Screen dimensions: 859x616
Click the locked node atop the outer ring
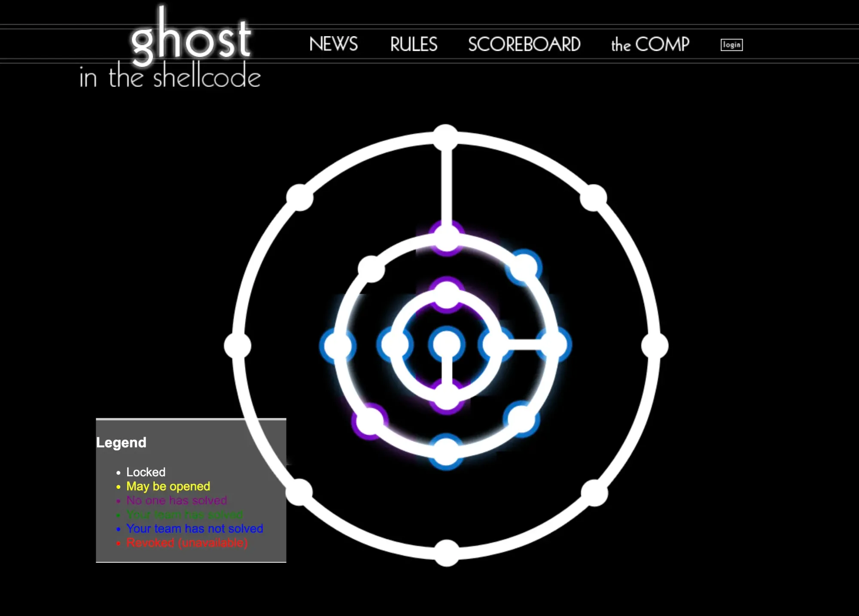point(446,137)
